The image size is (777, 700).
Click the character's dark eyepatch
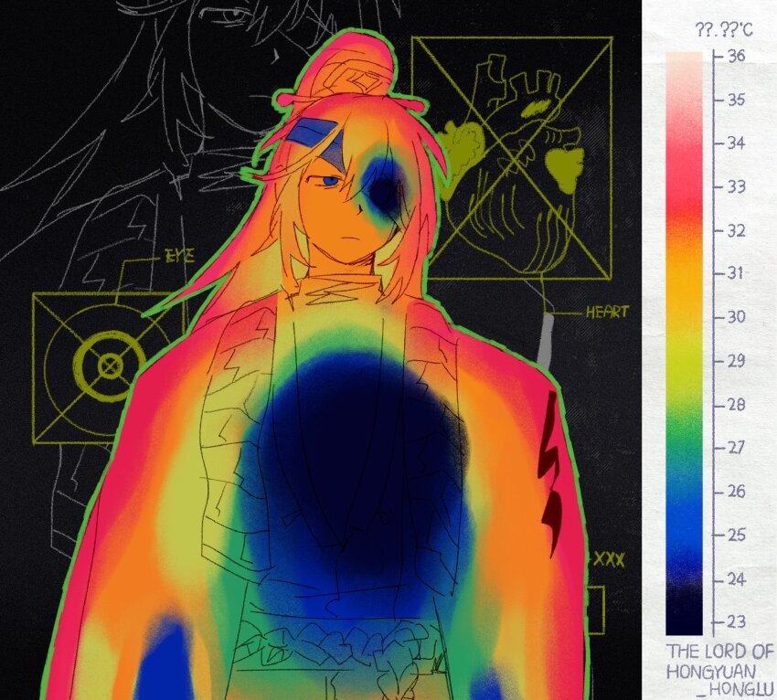(x=384, y=187)
